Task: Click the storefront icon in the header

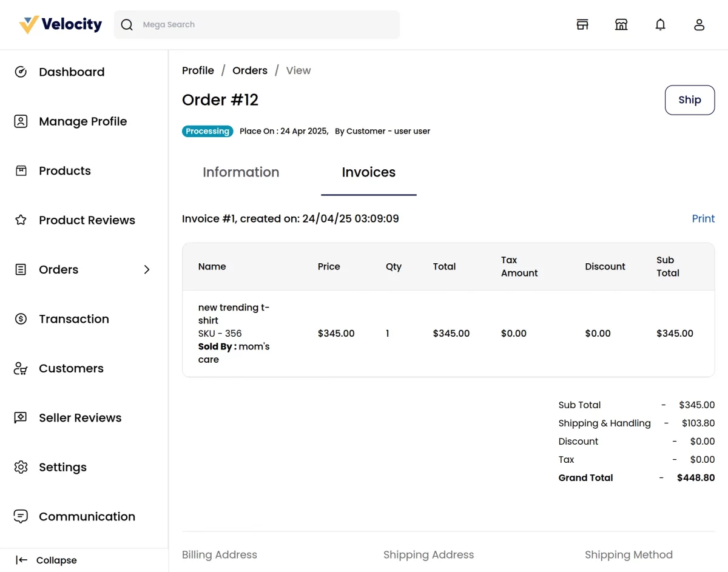Action: [582, 24]
